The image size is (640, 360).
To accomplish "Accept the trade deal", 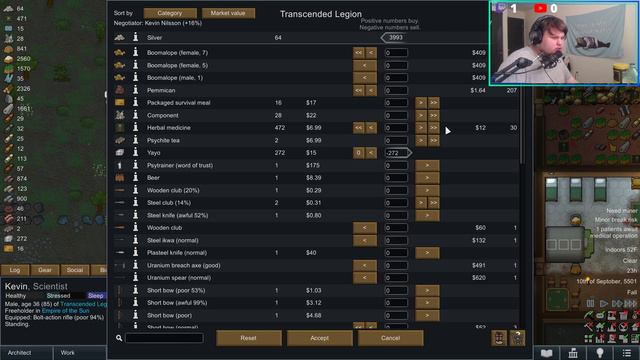I will [320, 338].
